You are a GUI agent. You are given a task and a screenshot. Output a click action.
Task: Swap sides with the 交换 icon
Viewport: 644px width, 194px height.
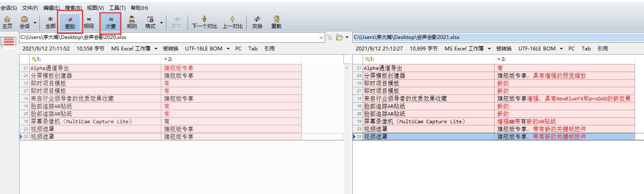[257, 22]
